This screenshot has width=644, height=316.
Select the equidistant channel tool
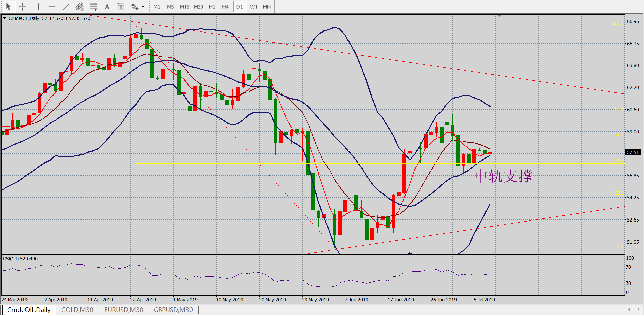point(79,7)
